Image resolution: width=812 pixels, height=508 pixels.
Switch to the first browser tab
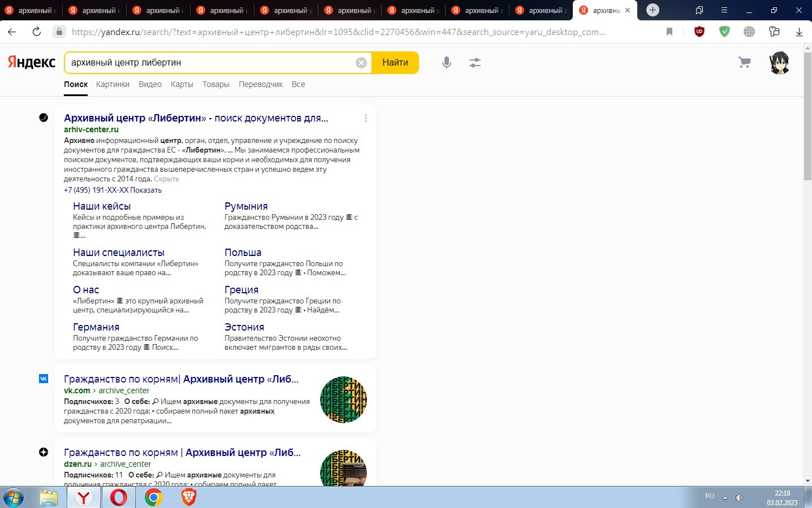(x=32, y=10)
